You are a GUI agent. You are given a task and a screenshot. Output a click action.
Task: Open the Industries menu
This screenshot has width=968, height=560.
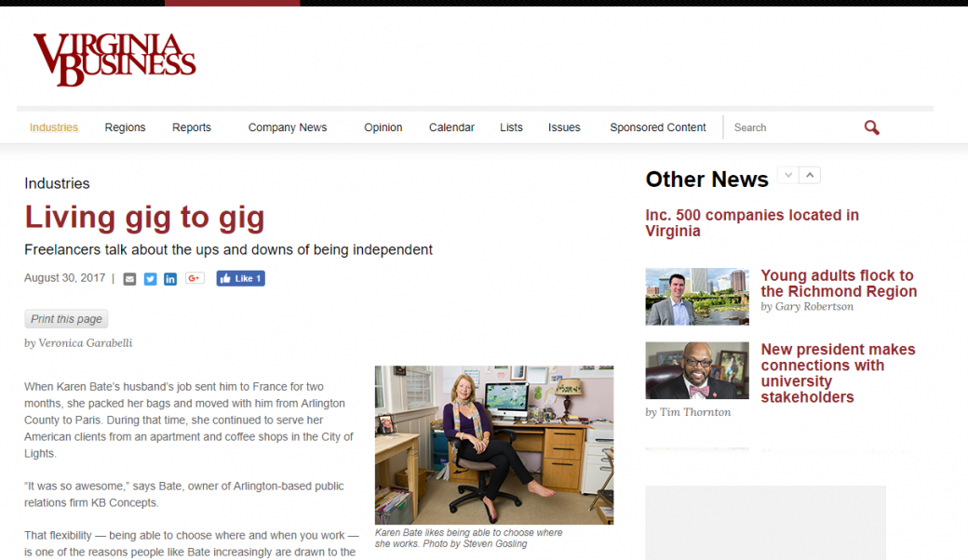[x=54, y=127]
